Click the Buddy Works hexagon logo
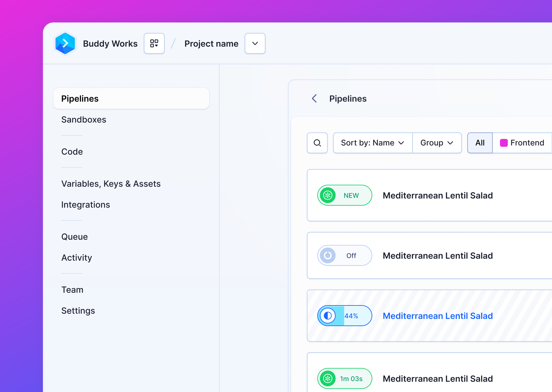Screen dimensions: 552x392 coord(65,43)
